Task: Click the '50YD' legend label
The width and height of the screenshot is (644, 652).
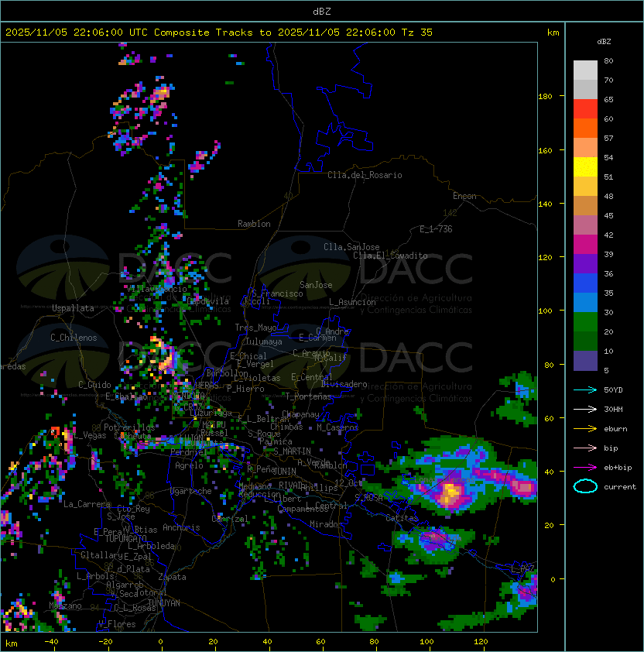Action: [613, 389]
